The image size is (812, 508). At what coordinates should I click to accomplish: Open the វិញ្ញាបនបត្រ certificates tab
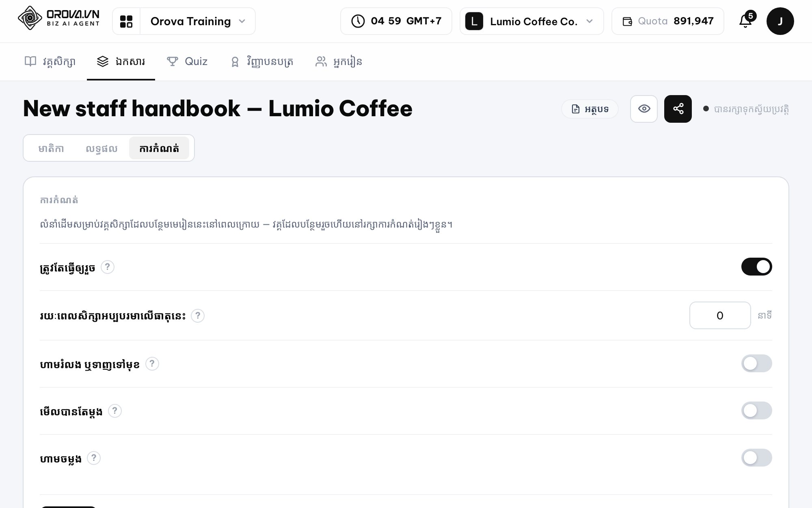262,62
